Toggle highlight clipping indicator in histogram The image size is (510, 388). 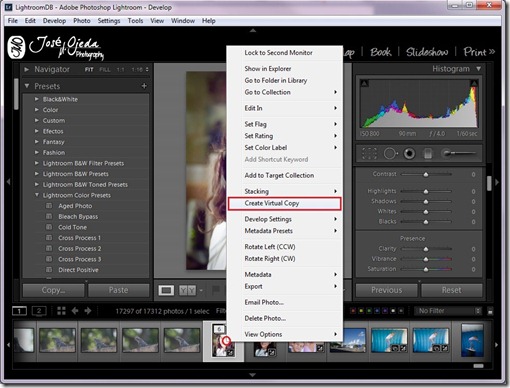tap(474, 83)
